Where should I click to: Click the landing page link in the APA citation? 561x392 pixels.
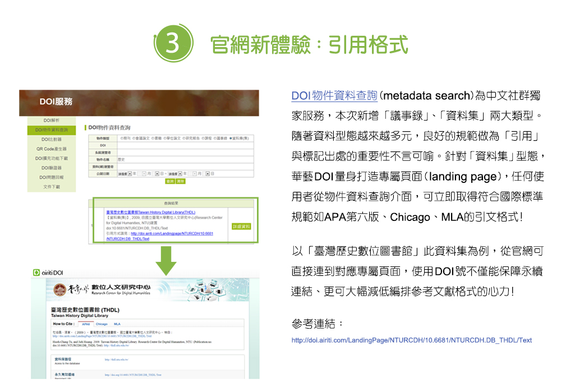pos(102,336)
